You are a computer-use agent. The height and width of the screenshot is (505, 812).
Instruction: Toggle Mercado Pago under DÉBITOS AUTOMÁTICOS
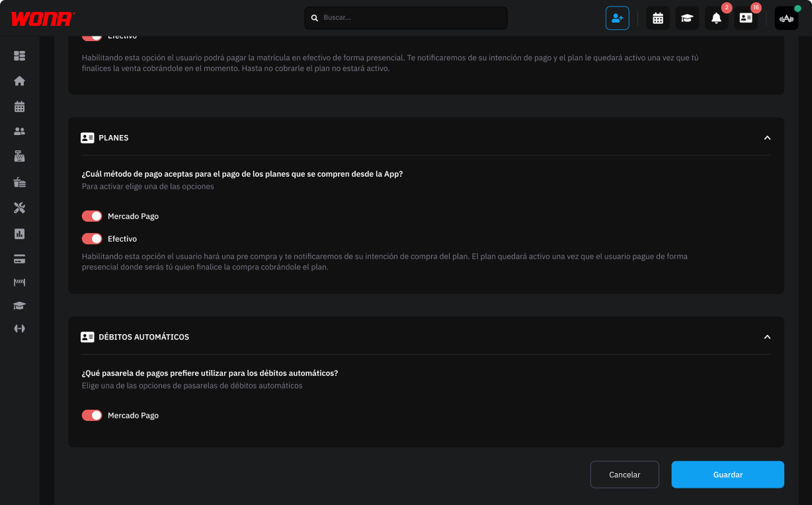(92, 416)
